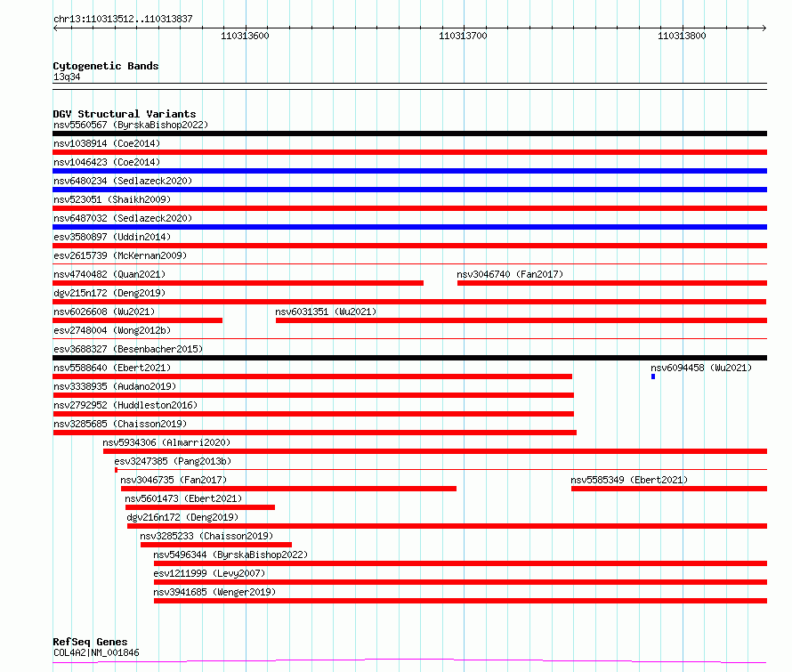Click the black bar for esv3688327

[409, 358]
